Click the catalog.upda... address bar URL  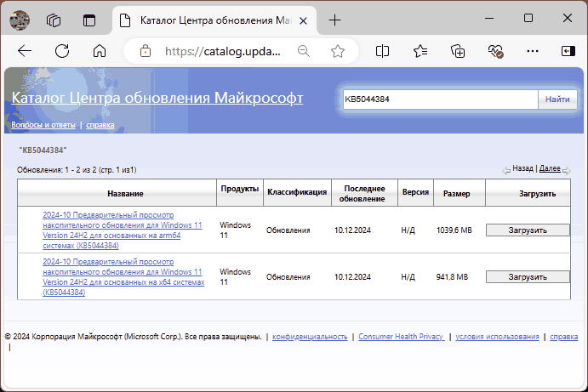coord(223,51)
